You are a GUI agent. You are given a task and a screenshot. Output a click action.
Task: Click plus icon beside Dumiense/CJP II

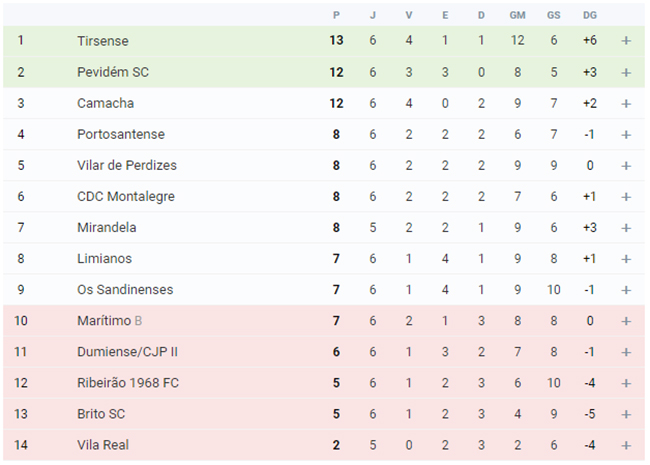point(626,352)
